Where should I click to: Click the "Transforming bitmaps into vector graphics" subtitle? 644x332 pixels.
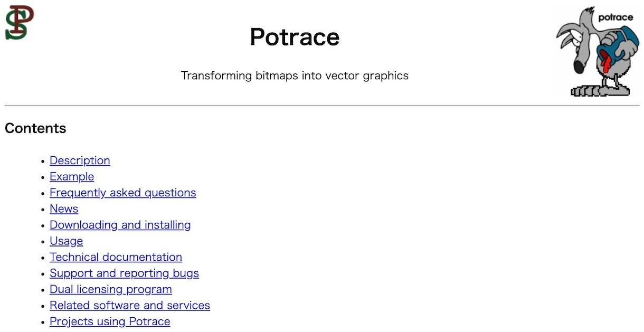(x=295, y=75)
